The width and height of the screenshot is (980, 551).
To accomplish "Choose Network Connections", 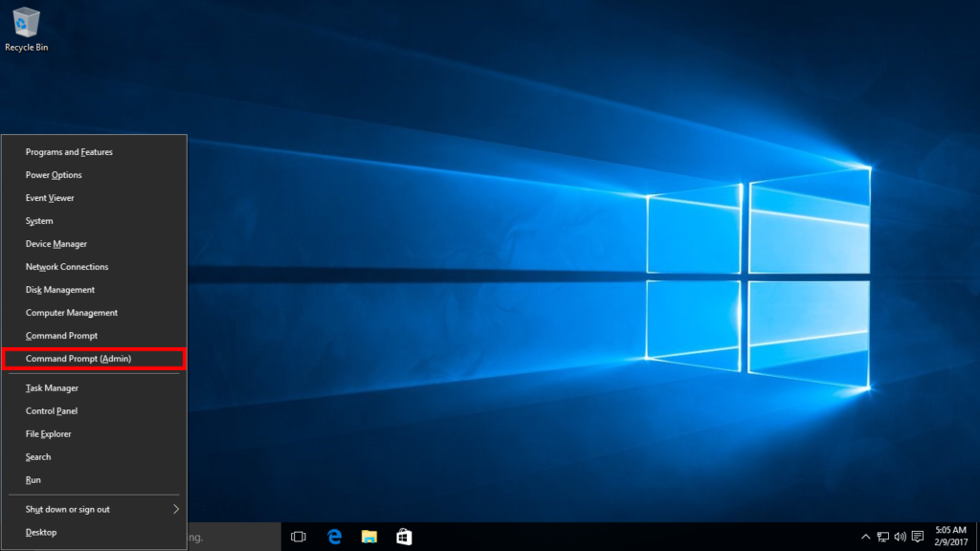I will point(95,267).
